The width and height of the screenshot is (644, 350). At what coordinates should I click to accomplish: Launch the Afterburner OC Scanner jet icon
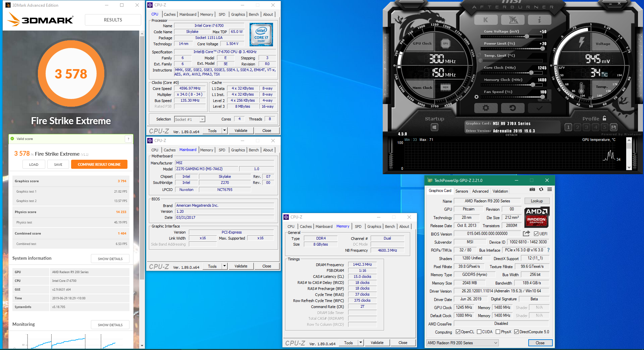[513, 20]
